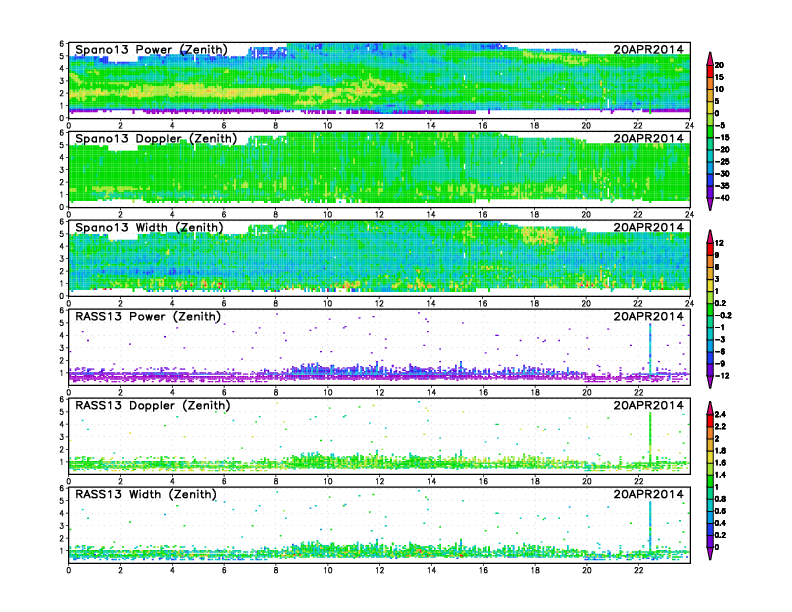Click y-axis tick 3 of RASS13 Width panel
This screenshot has height=612, width=792.
coord(62,526)
